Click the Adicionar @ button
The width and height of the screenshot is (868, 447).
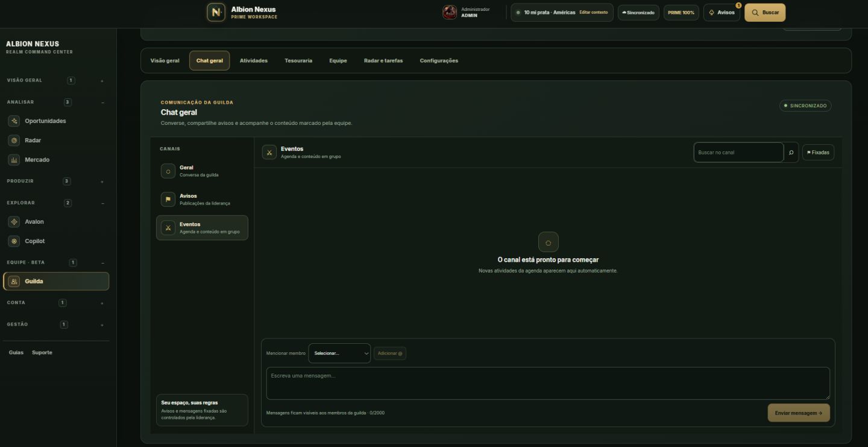coord(390,353)
